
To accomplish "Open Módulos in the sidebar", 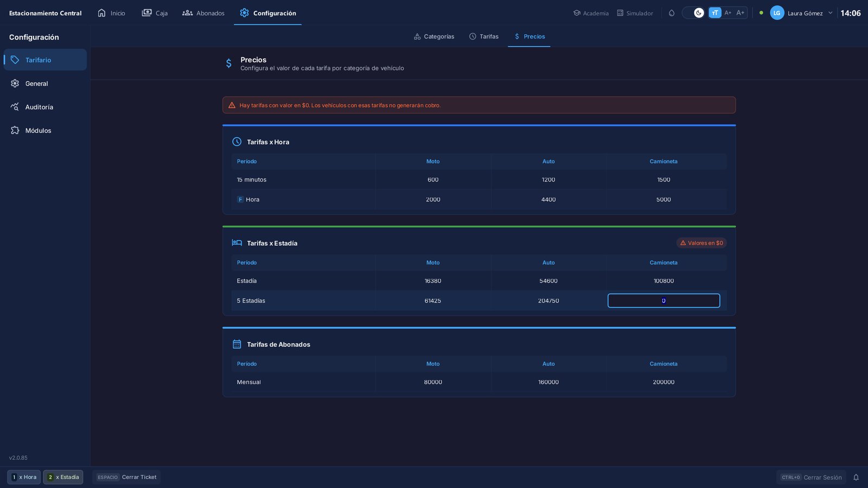I will click(45, 130).
